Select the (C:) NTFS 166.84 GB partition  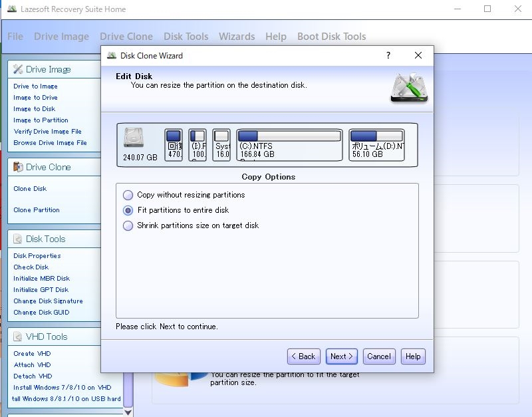(x=289, y=145)
